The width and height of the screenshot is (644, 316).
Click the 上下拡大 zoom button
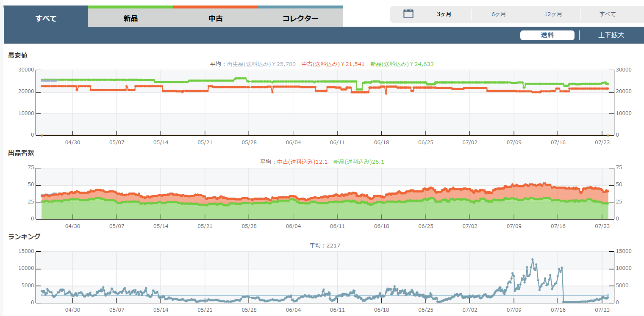coord(611,36)
